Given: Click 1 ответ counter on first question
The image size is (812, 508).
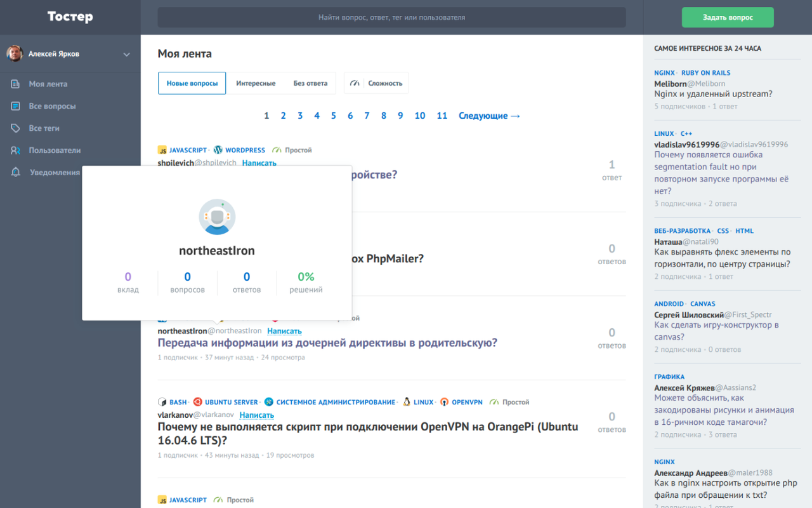Looking at the screenshot, I should pyautogui.click(x=612, y=170).
